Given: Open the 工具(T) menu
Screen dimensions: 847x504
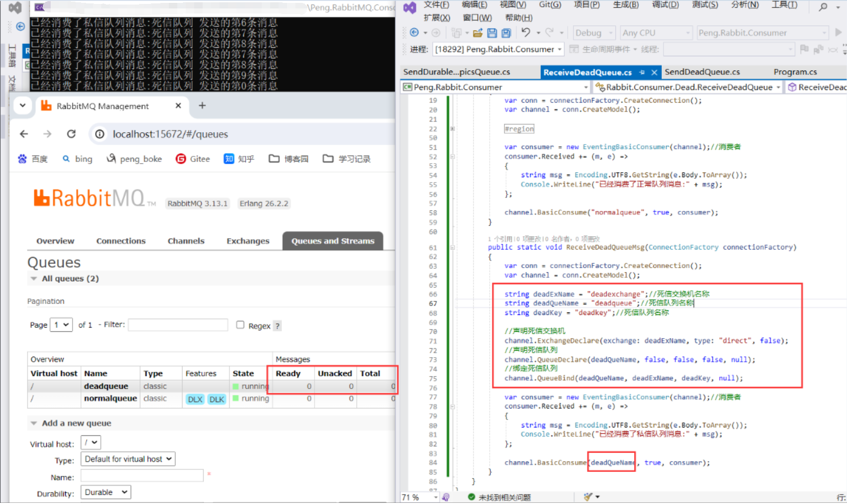Looking at the screenshot, I should pyautogui.click(x=785, y=4).
